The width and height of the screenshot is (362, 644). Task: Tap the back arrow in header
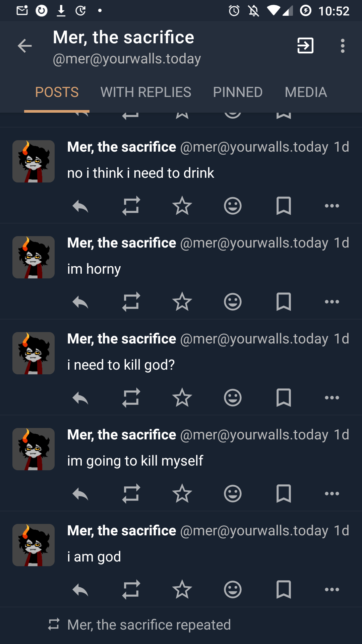(x=24, y=46)
